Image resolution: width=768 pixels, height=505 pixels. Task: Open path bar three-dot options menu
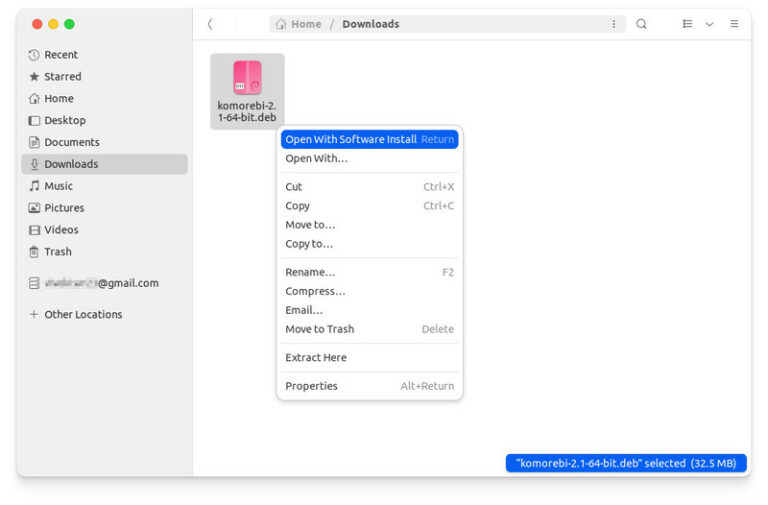pos(614,24)
